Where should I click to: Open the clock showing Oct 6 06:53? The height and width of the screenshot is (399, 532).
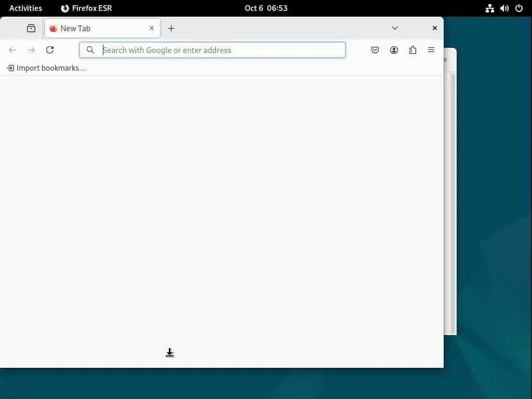point(266,8)
